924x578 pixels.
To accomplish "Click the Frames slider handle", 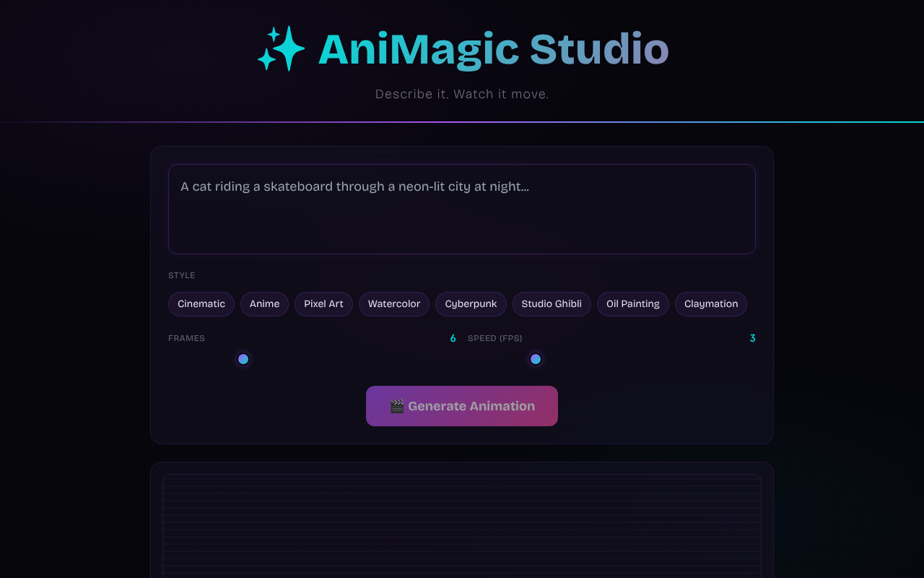I will (243, 359).
